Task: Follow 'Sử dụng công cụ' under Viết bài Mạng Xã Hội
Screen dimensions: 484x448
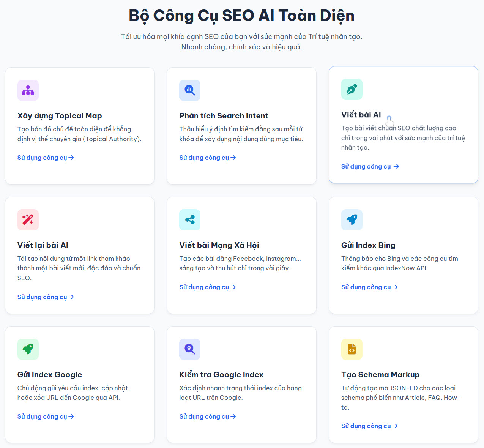Action: (208, 287)
